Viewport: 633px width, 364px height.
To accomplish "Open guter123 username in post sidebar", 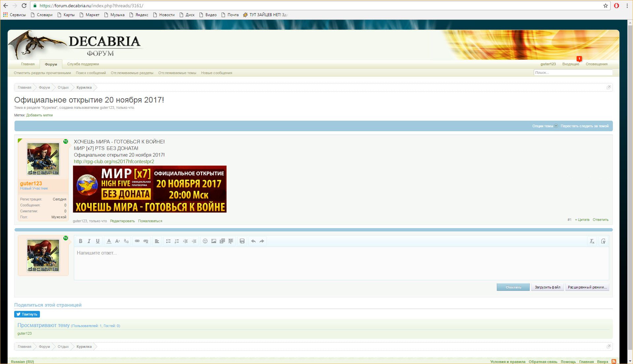I will tap(31, 183).
